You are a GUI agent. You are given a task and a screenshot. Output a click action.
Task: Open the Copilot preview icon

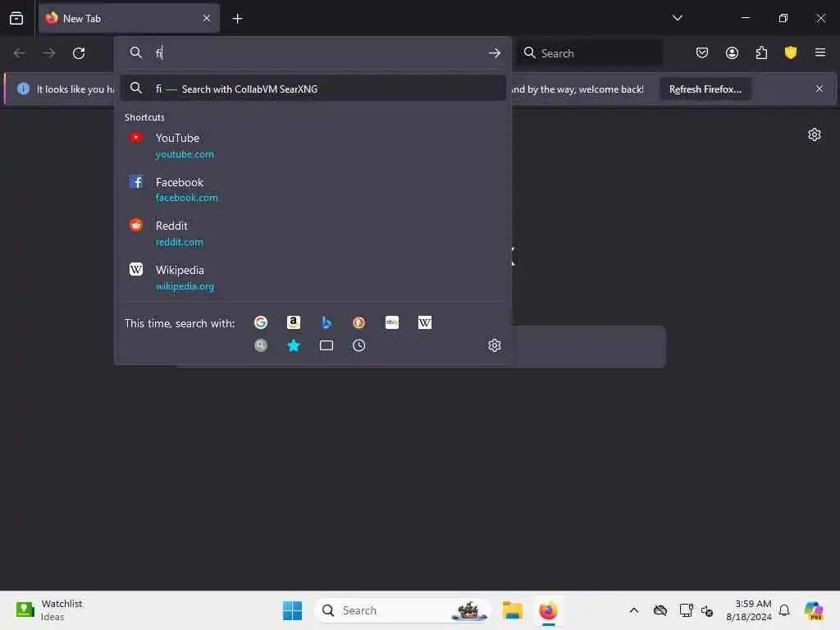814,610
